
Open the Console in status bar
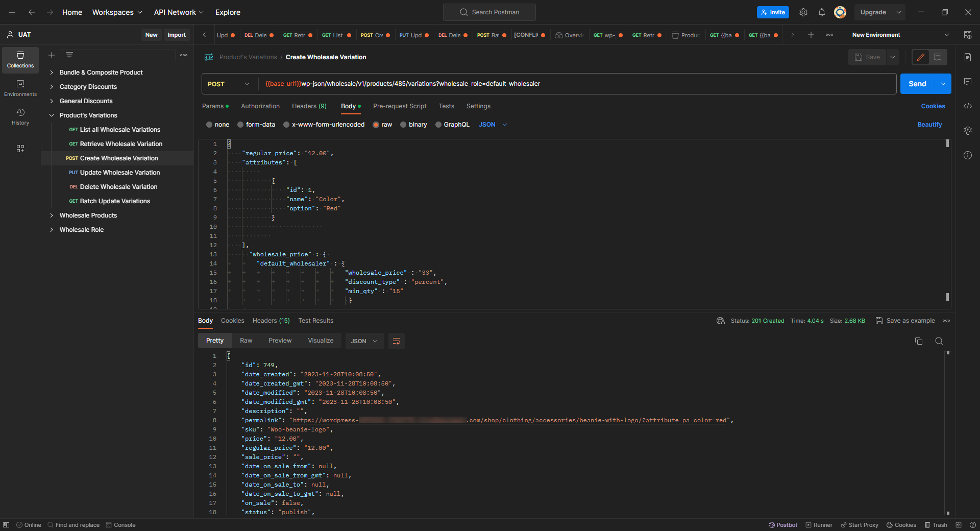[x=121, y=525]
